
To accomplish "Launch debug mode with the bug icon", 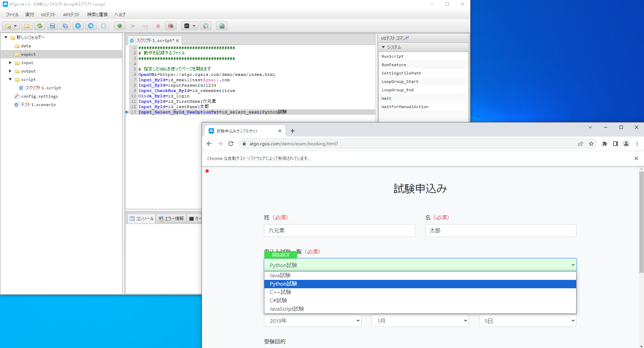I will (119, 26).
